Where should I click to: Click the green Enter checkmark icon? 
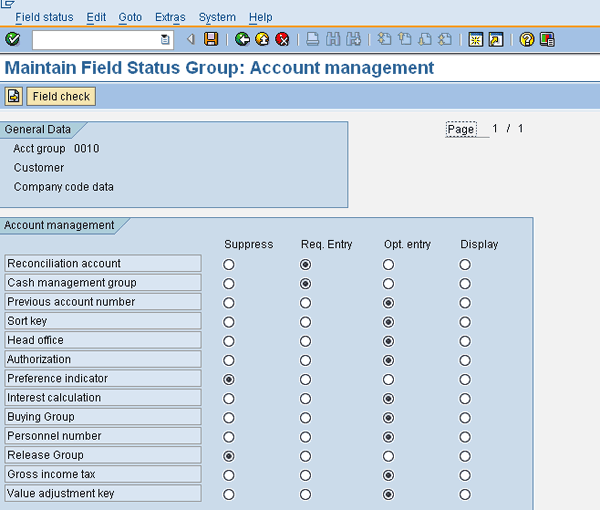[x=12, y=39]
